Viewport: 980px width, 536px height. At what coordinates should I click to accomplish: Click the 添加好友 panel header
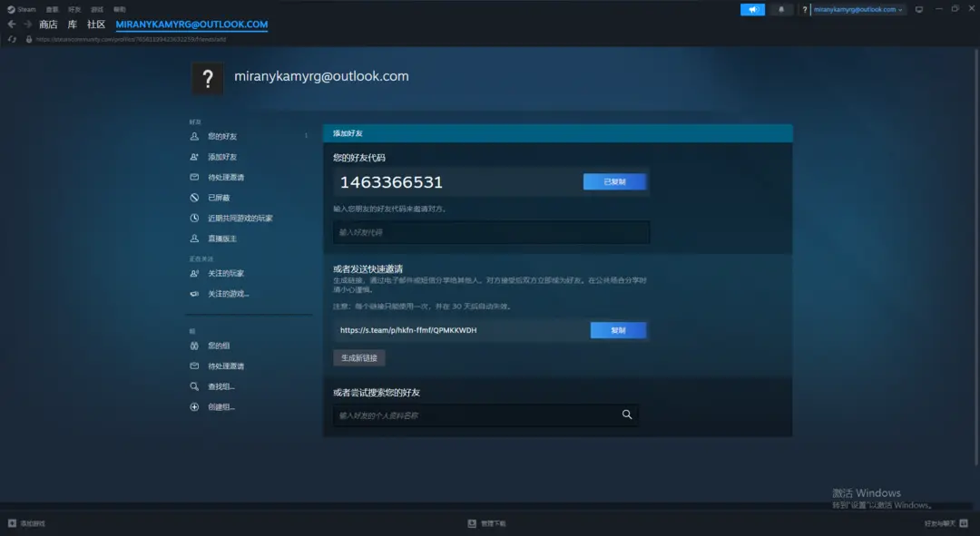click(557, 133)
